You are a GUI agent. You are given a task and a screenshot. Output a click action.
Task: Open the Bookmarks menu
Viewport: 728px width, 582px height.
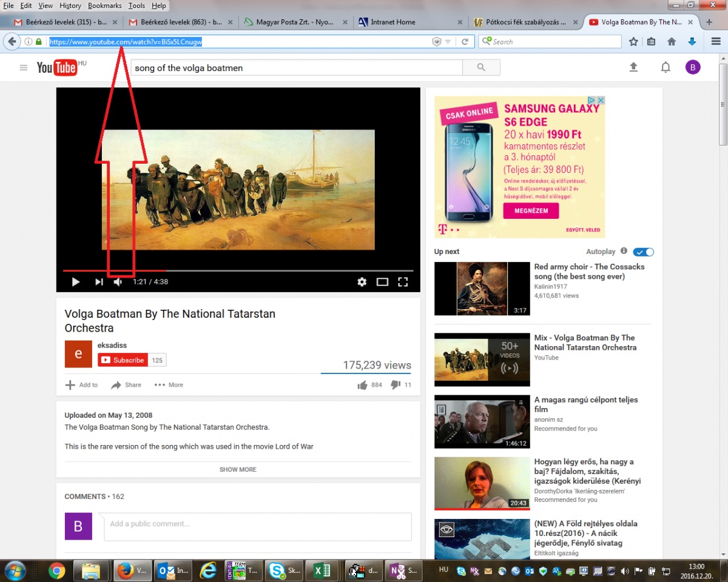(x=104, y=5)
